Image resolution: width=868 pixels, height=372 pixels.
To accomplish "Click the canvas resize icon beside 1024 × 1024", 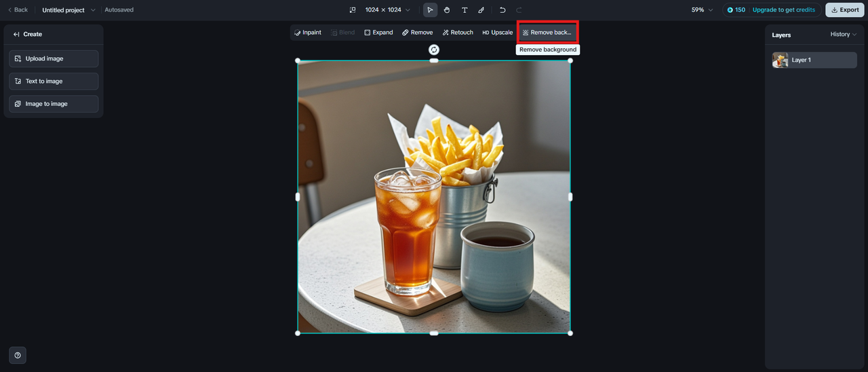I will 353,10.
